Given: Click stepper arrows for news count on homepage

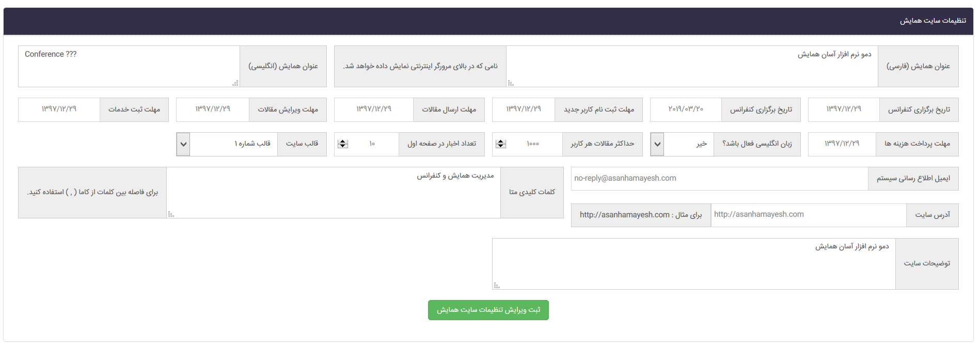Looking at the screenshot, I should click(x=342, y=144).
